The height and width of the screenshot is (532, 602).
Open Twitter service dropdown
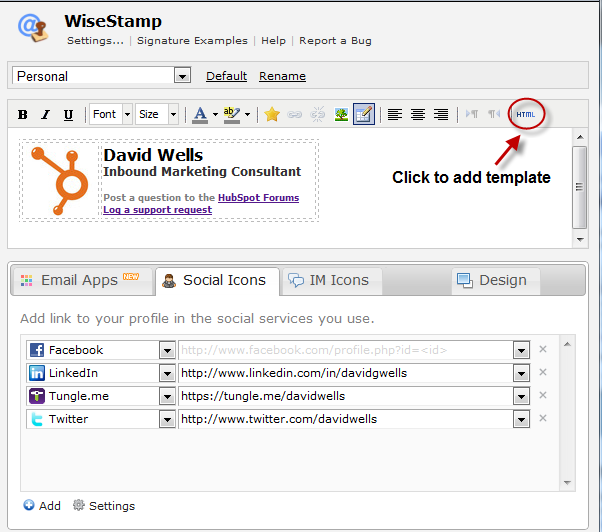[x=167, y=419]
